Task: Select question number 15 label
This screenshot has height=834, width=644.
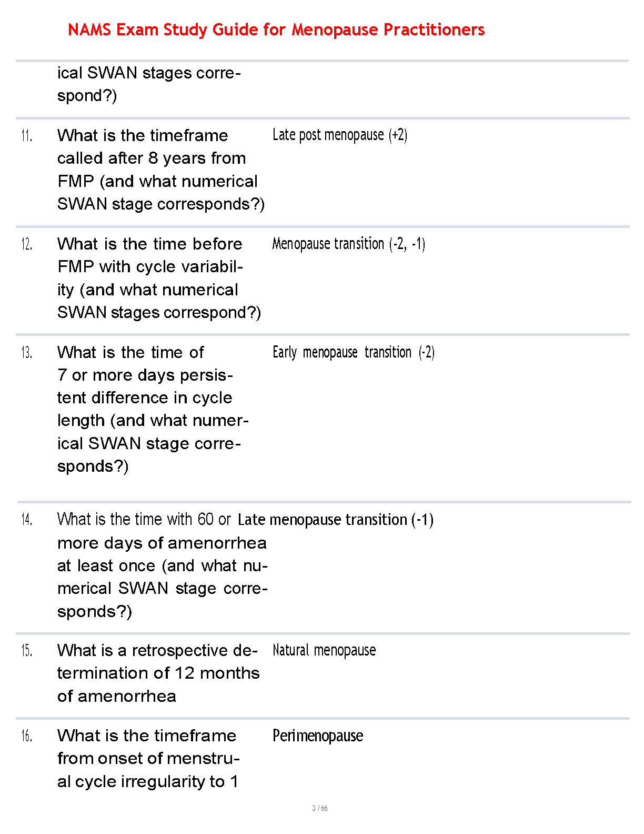Action: point(27,651)
